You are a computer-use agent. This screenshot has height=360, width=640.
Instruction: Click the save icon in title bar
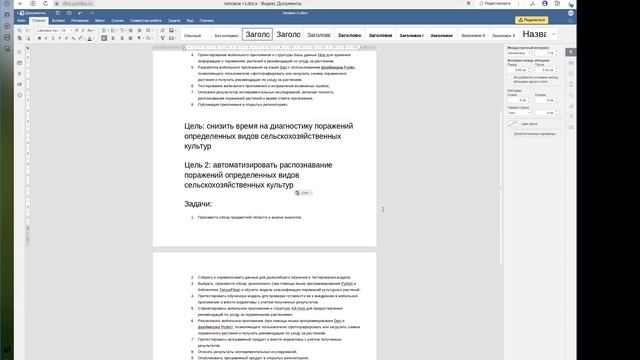point(58,13)
